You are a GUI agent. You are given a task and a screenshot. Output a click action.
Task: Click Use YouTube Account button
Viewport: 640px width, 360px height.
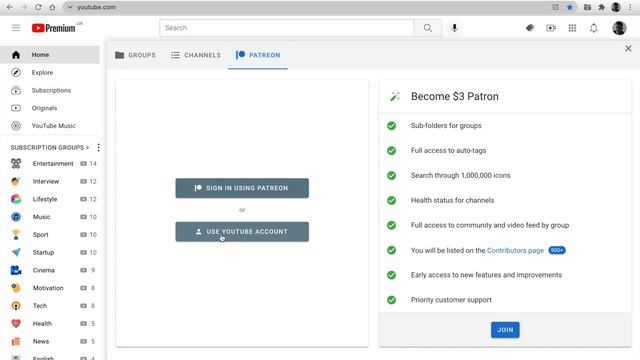click(242, 232)
